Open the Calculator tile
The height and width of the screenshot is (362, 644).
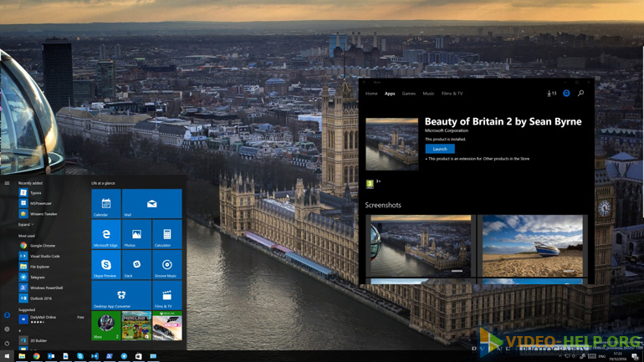click(166, 235)
